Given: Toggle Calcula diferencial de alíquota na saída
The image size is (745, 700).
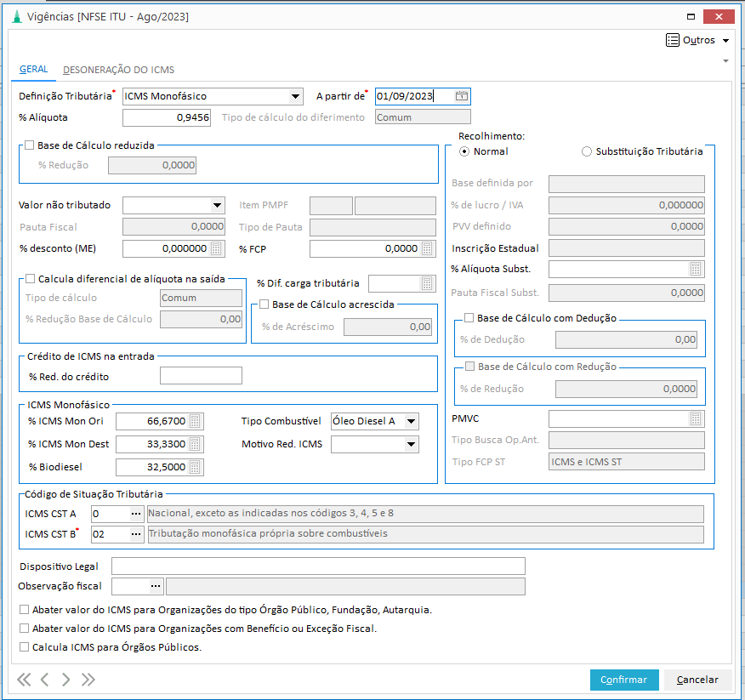Looking at the screenshot, I should coord(31,278).
